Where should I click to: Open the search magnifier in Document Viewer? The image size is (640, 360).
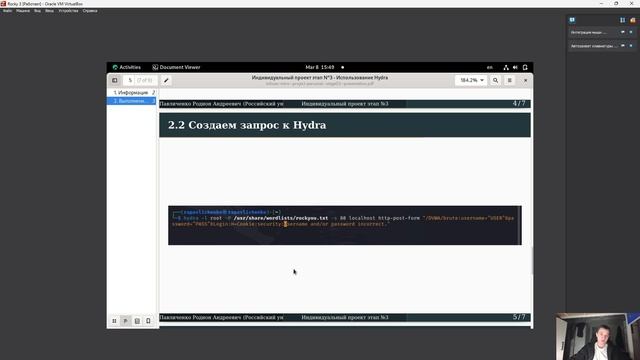(x=496, y=80)
